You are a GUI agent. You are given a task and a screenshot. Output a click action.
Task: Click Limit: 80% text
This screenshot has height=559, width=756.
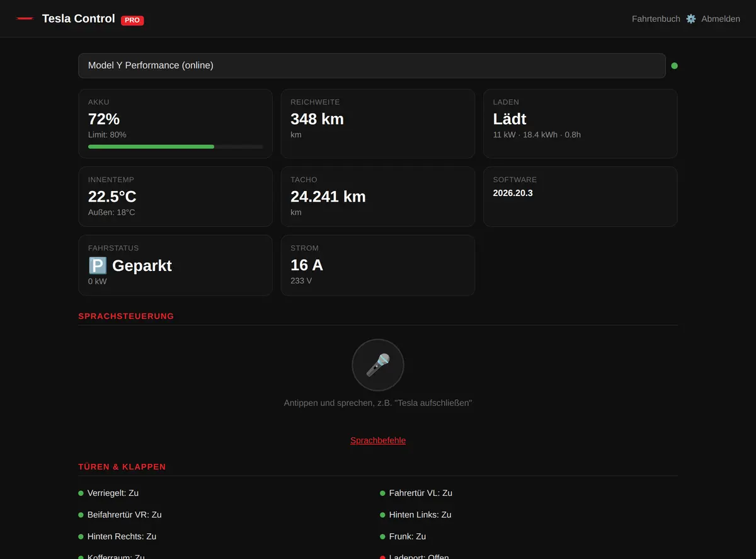tap(107, 135)
